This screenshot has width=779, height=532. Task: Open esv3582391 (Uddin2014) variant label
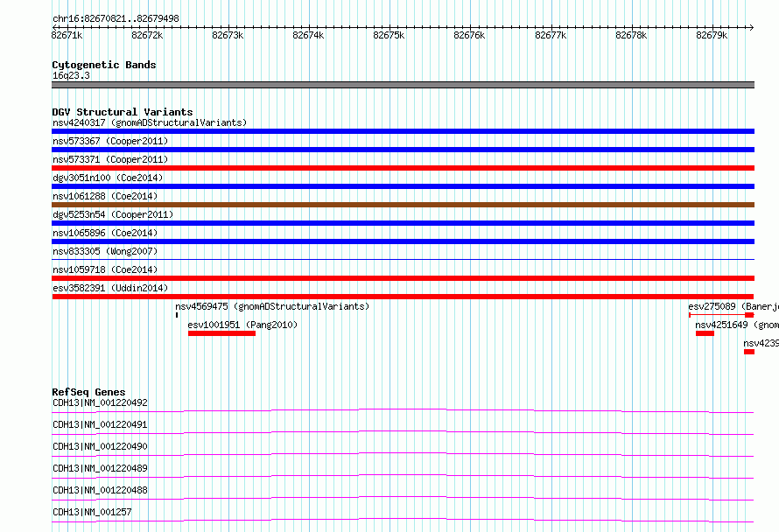click(110, 288)
